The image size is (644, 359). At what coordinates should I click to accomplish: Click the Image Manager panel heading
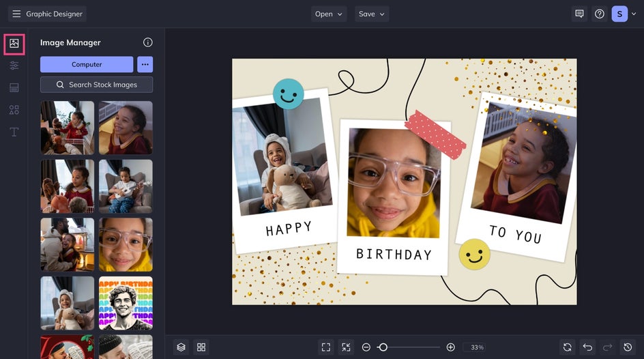(70, 42)
